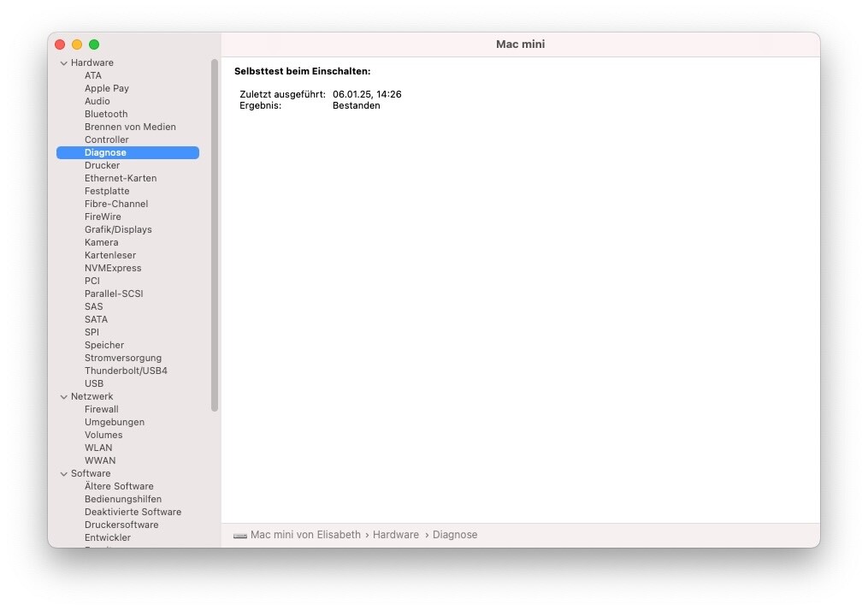Maximize window with the green button
868x611 pixels.
94,44
